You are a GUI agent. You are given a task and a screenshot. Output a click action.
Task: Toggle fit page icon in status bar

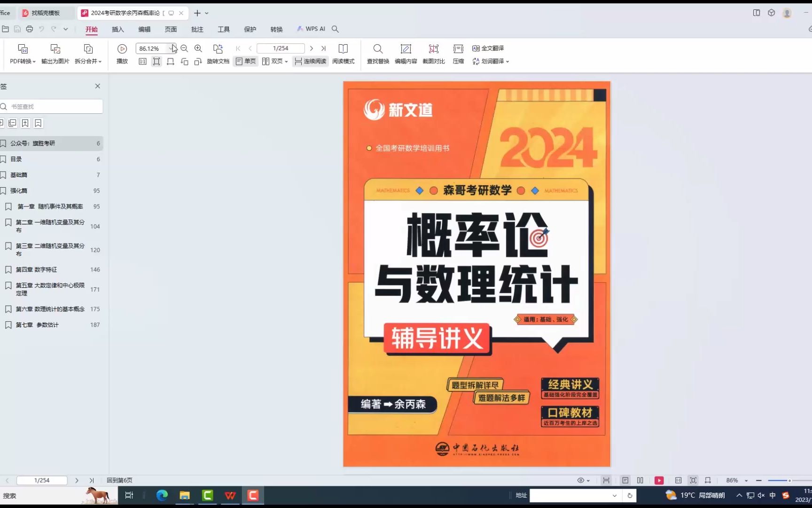click(693, 480)
